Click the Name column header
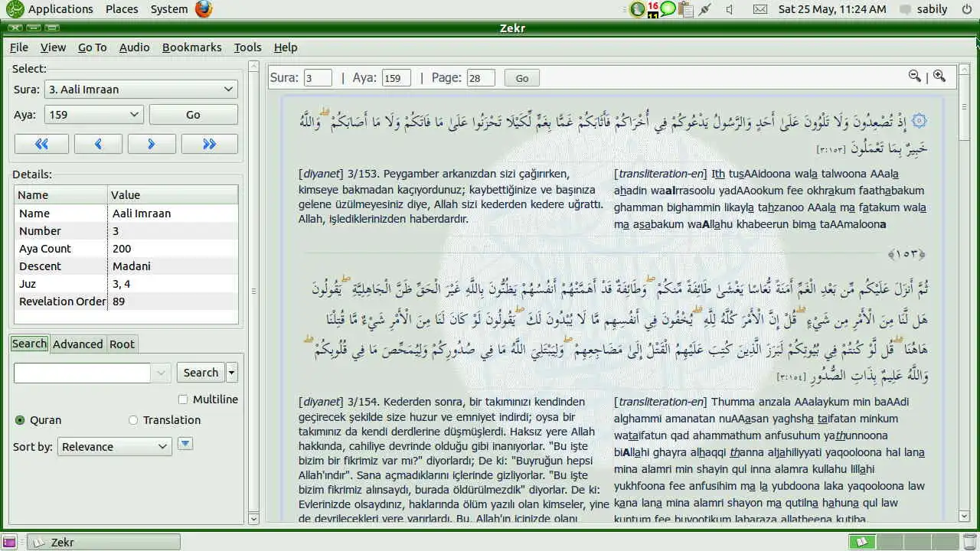This screenshot has width=980, height=551. click(60, 194)
